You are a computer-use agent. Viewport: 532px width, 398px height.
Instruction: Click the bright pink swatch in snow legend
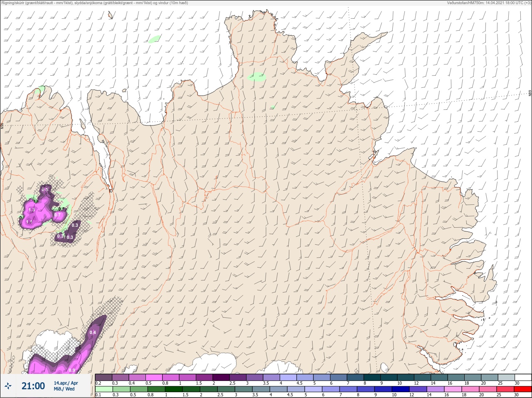pyautogui.click(x=154, y=377)
